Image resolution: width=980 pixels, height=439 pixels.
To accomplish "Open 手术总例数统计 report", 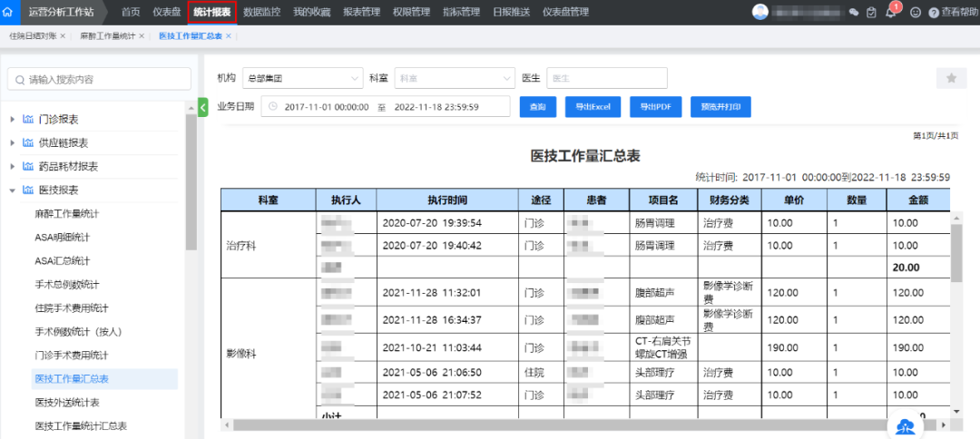I will point(67,285).
